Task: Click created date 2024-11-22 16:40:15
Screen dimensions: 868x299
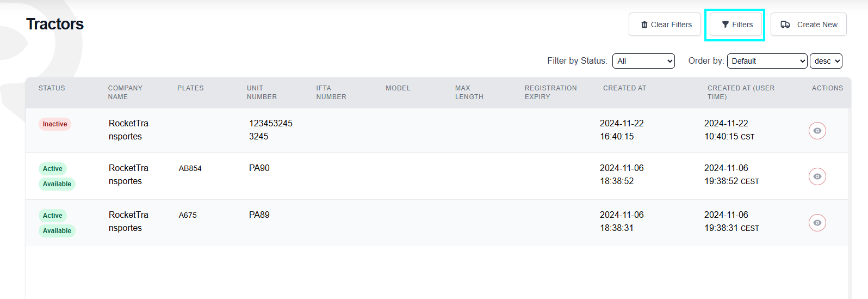Action: click(x=622, y=130)
